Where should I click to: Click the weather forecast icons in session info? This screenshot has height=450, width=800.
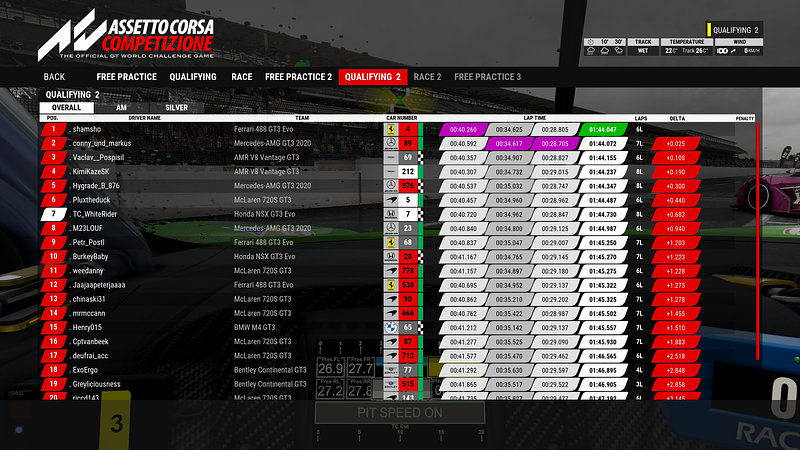[x=605, y=51]
